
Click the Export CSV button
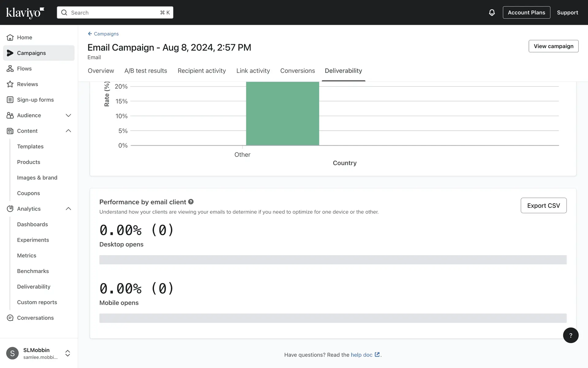pos(543,205)
